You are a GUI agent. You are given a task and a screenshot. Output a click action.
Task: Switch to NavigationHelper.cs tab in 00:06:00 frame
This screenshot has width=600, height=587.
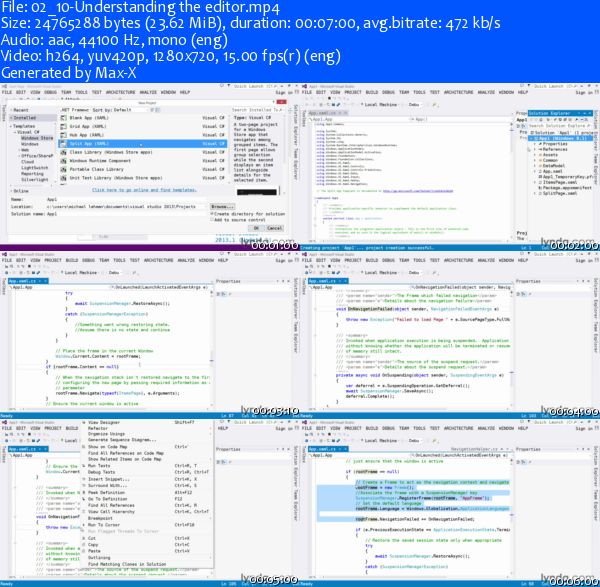(x=474, y=449)
